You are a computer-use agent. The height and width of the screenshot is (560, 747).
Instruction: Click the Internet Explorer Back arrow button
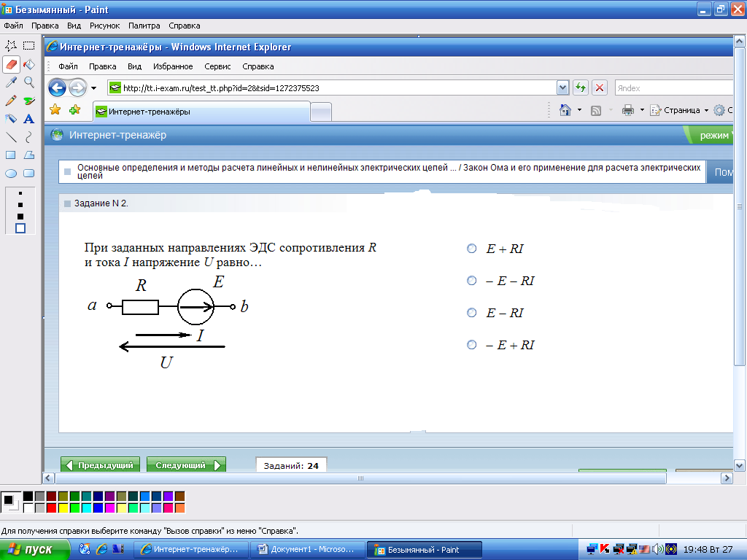click(57, 88)
